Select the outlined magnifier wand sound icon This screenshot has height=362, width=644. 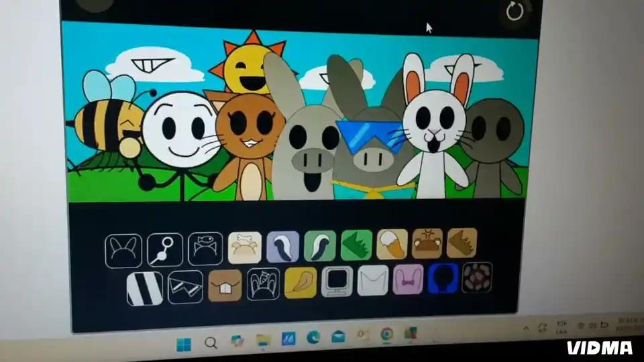(x=165, y=249)
